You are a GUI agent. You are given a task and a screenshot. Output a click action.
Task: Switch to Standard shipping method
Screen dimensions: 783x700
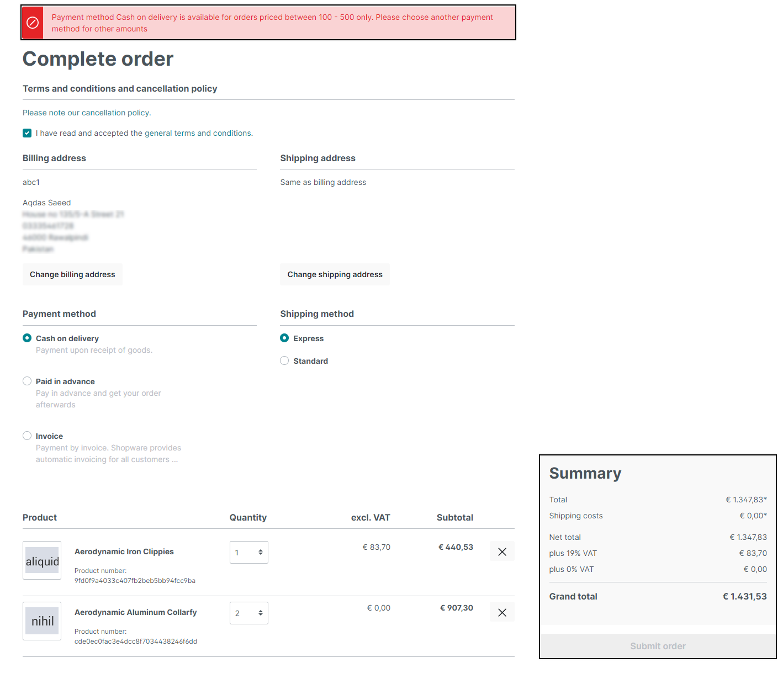pos(284,360)
